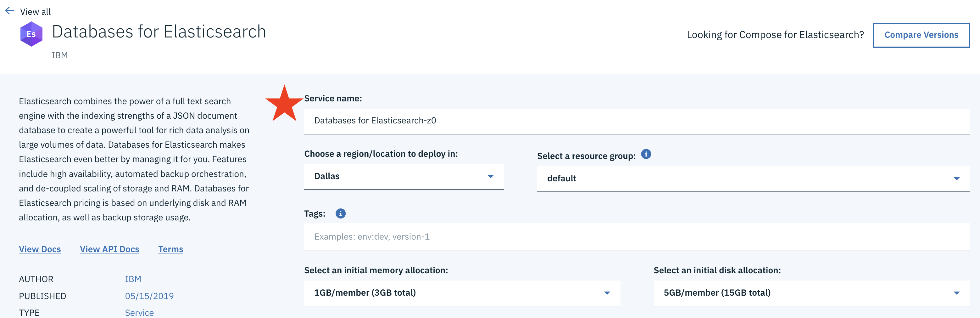
Task: Click the Service type link
Action: click(x=139, y=313)
